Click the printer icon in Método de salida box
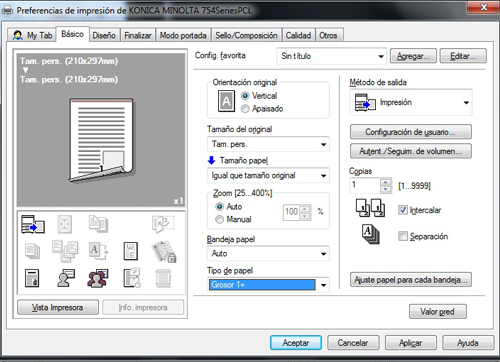 point(365,103)
